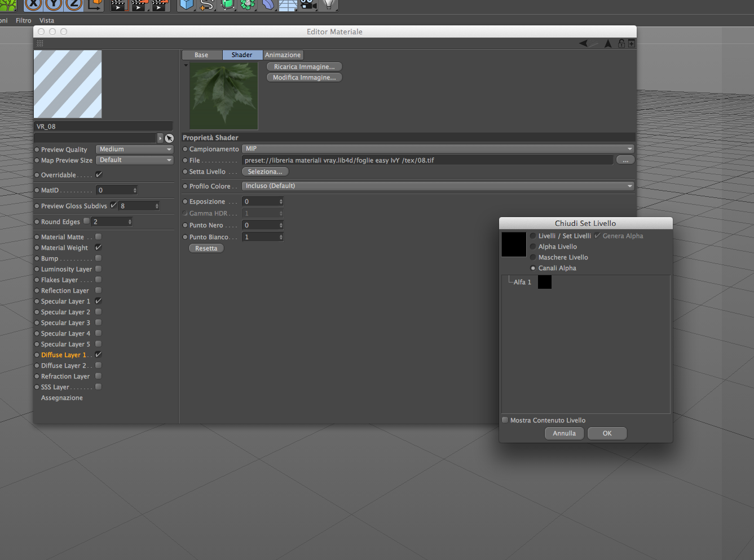Toggle the Overridable checkbox
Viewport: 754px width, 560px height.
(99, 175)
